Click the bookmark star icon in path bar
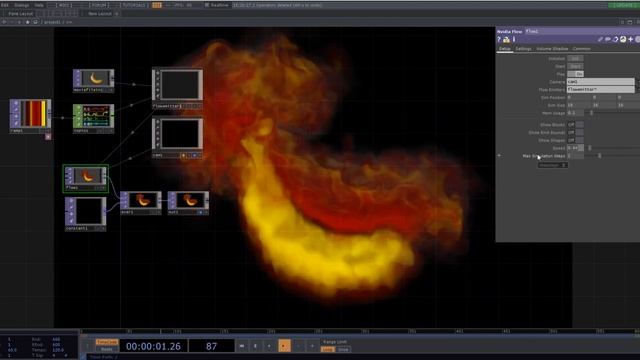Viewport: 640px width, 360px height. (x=27, y=22)
